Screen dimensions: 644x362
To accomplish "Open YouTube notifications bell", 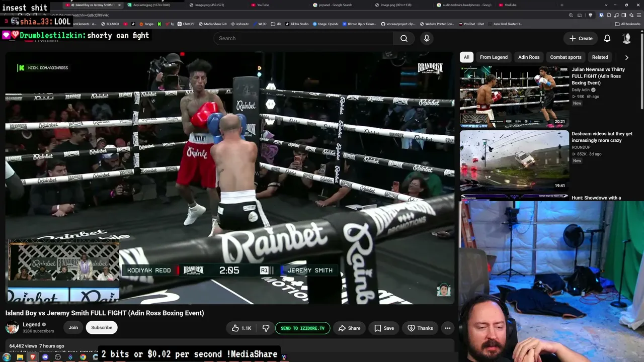I will (x=607, y=38).
